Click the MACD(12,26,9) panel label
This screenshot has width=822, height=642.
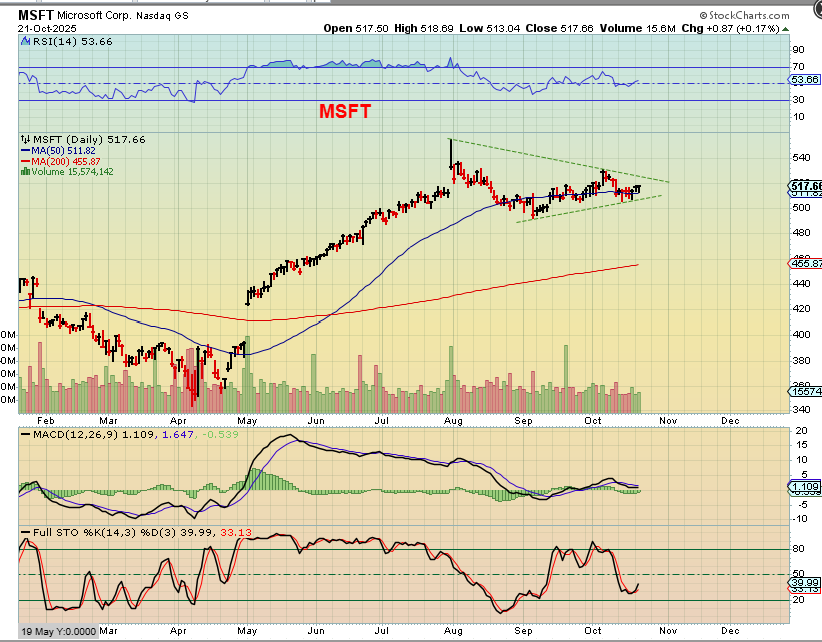pyautogui.click(x=75, y=434)
